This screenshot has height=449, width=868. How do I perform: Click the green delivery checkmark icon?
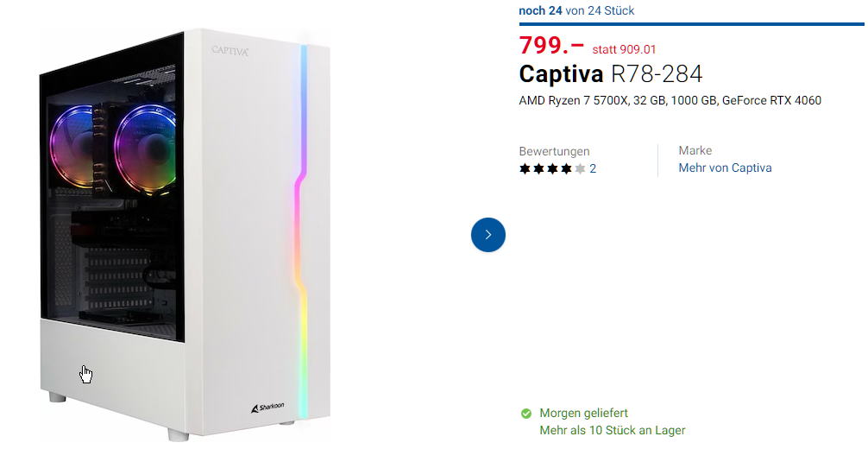pos(526,414)
